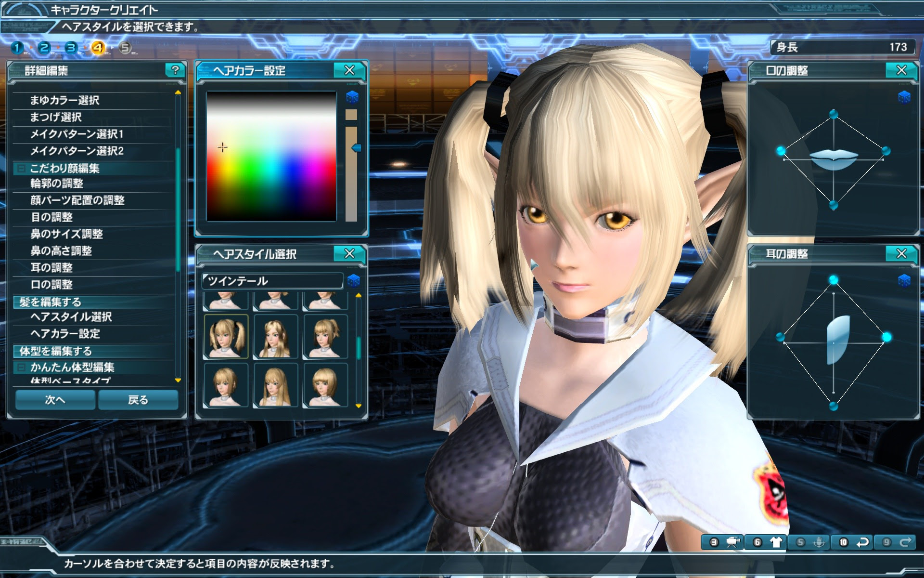
Task: Select the highlighted twintail hairstyle thumbnail
Action: point(226,337)
